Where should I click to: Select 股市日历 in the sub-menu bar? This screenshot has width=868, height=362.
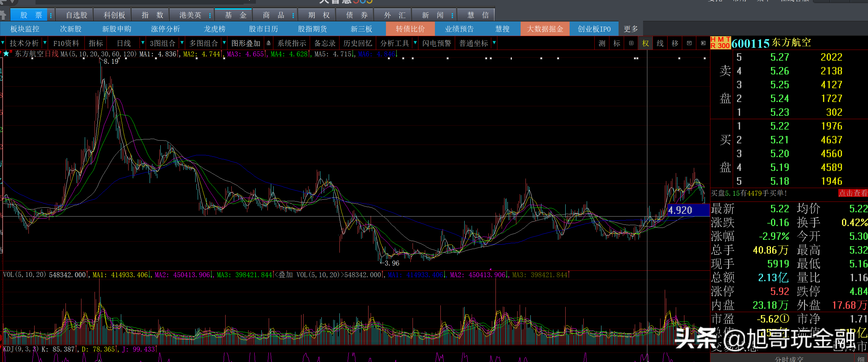(x=264, y=29)
